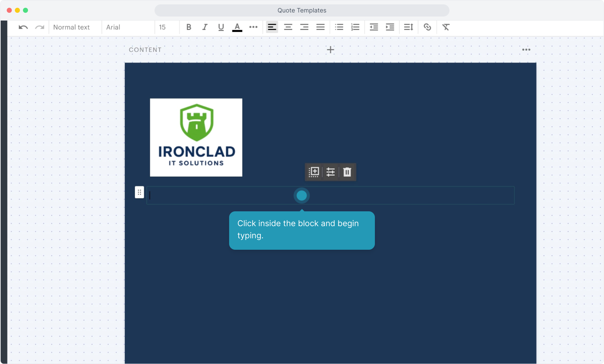Click the Undo arrow in toolbar
This screenshot has height=364, width=604.
(x=23, y=27)
